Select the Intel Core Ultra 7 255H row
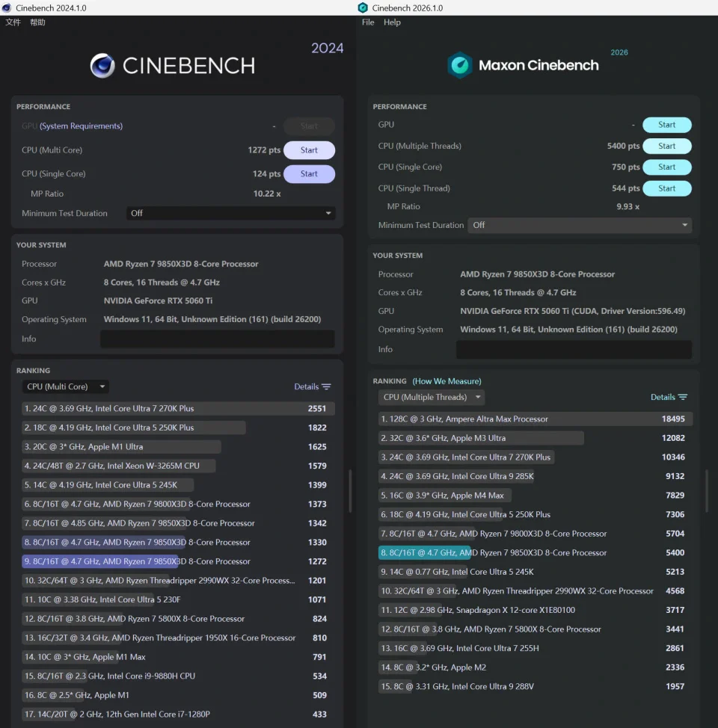 click(x=536, y=648)
